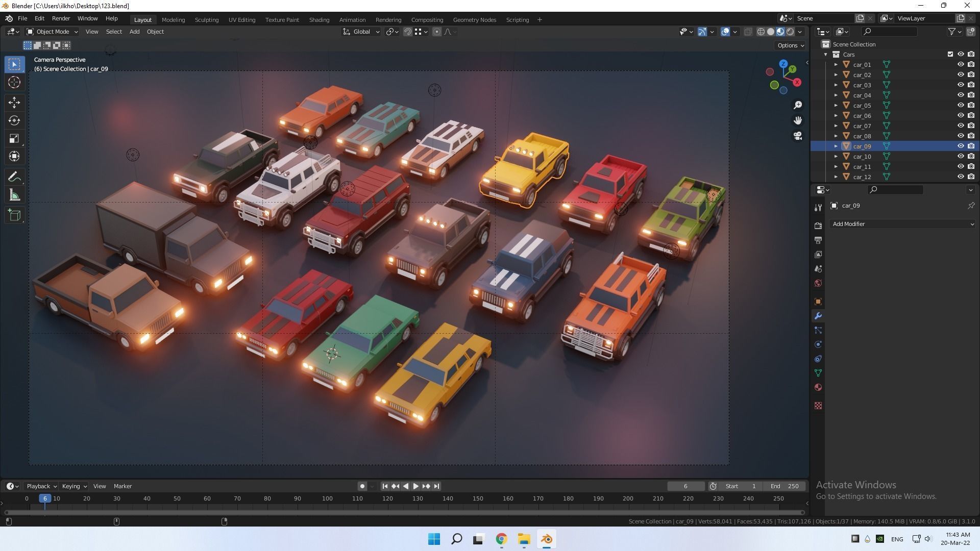Viewport: 980px width, 551px height.
Task: Toggle proportional editing in header
Action: (x=437, y=32)
